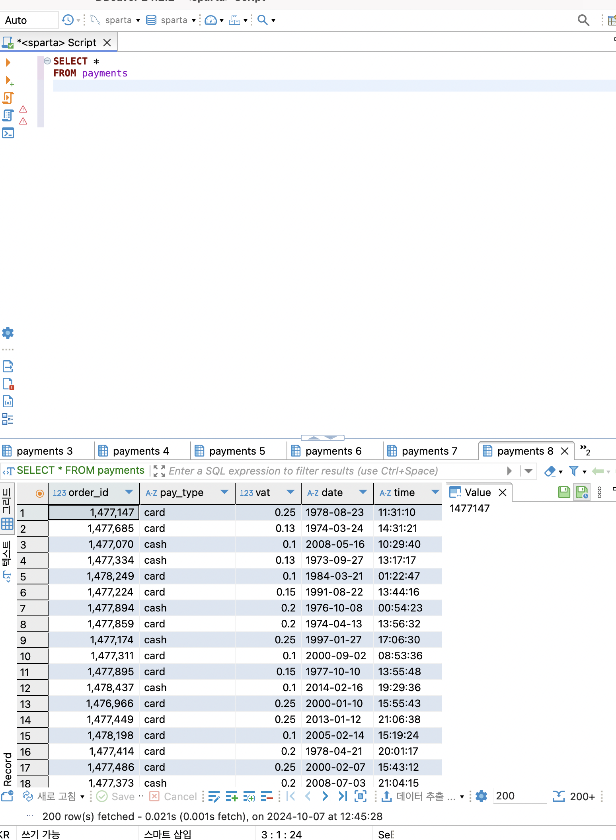The width and height of the screenshot is (616, 840).
Task: Open the editor settings gear icon
Action: pyautogui.click(x=8, y=333)
